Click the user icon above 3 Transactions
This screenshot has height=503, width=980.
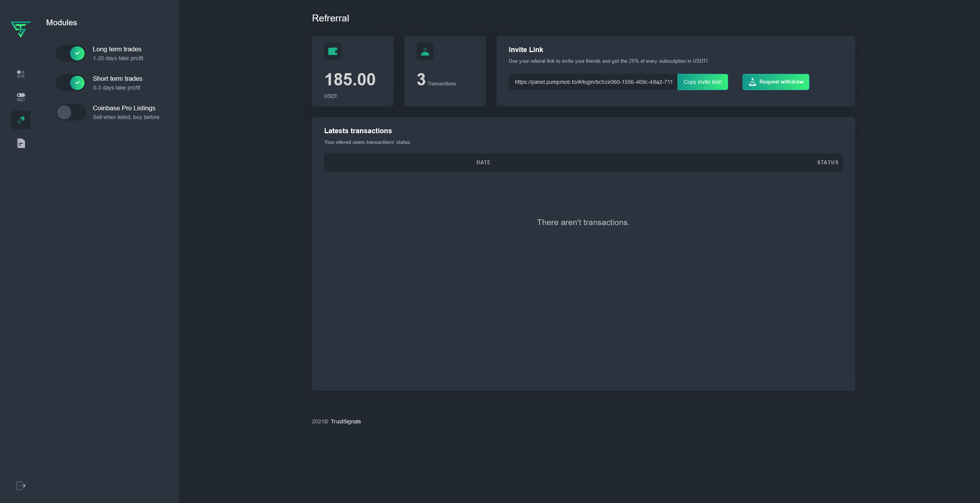click(425, 51)
